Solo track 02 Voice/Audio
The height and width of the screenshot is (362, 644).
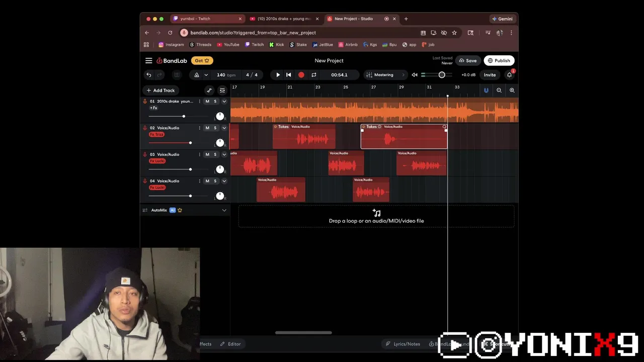[215, 128]
